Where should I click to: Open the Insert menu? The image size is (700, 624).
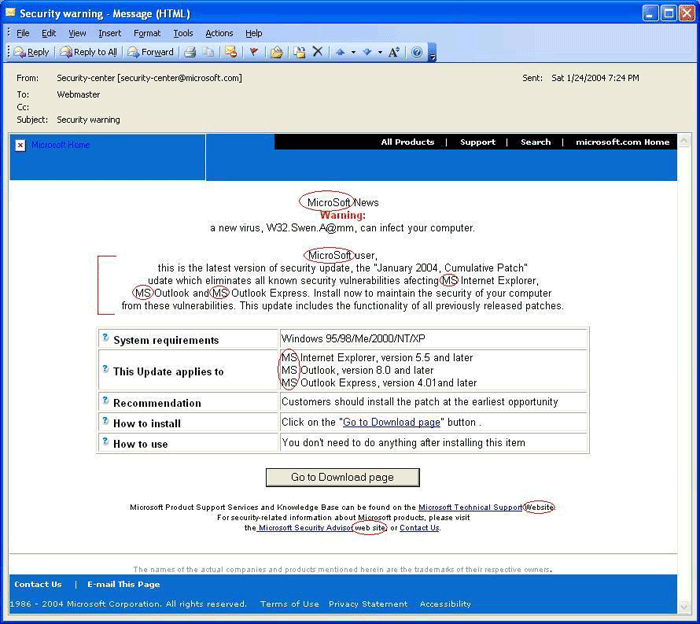click(109, 33)
